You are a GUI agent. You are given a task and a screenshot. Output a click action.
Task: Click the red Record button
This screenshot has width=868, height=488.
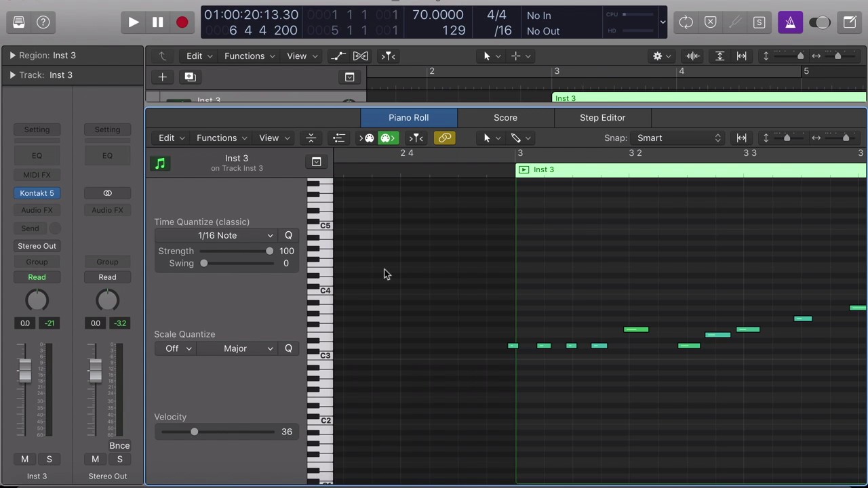pyautogui.click(x=182, y=22)
